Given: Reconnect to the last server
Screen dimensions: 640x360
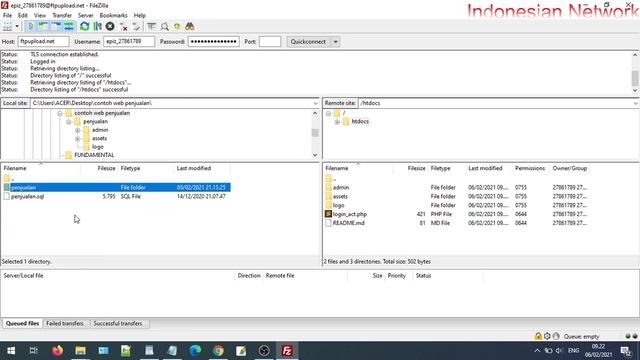Looking at the screenshot, I should pyautogui.click(x=136, y=27).
